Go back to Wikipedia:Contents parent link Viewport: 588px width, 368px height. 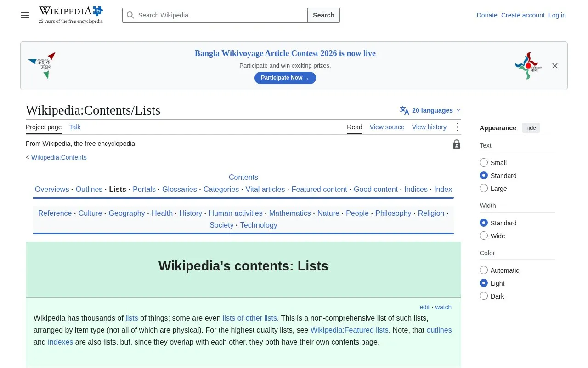(x=59, y=157)
